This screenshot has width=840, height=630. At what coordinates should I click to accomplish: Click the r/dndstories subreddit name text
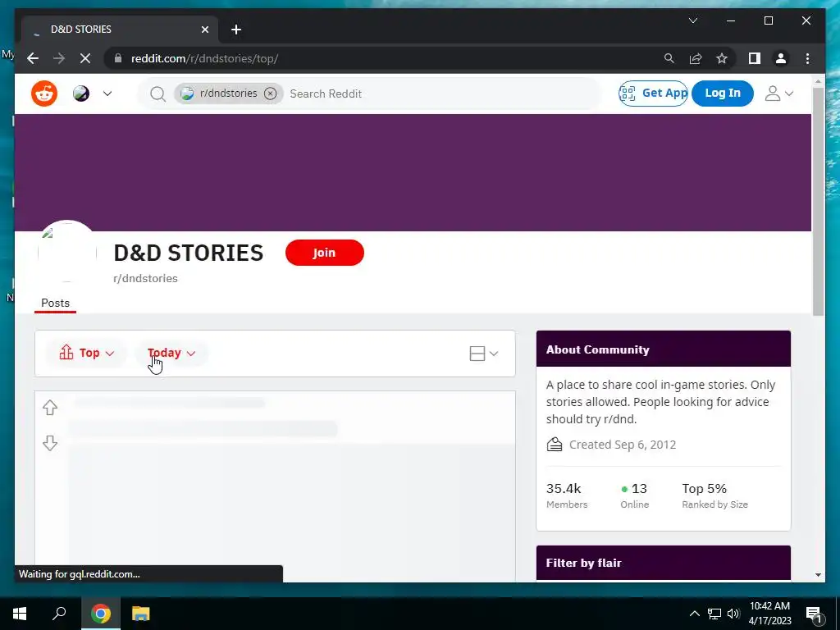145,279
